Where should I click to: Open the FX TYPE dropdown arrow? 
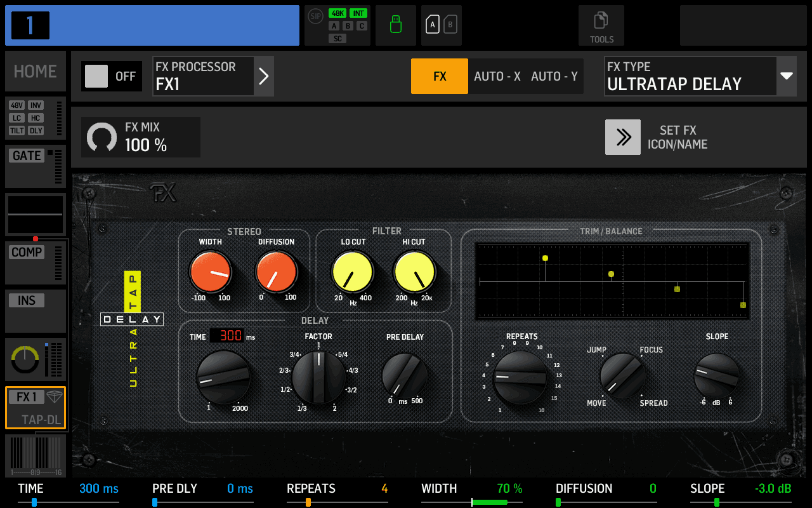[x=787, y=76]
